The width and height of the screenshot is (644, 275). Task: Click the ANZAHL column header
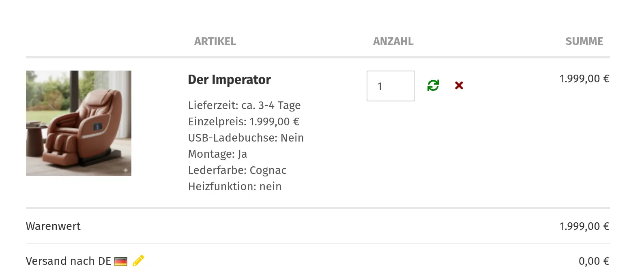393,41
